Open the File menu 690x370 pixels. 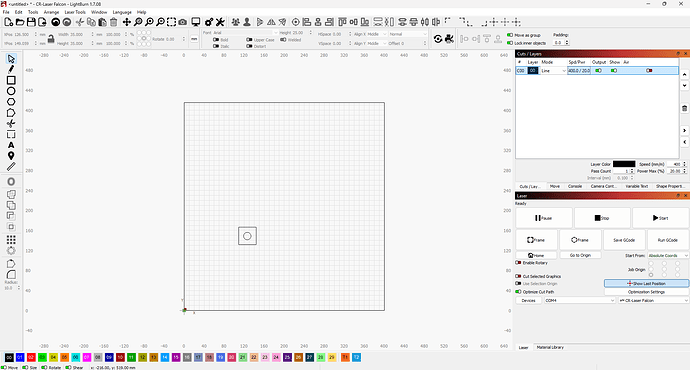pyautogui.click(x=6, y=12)
